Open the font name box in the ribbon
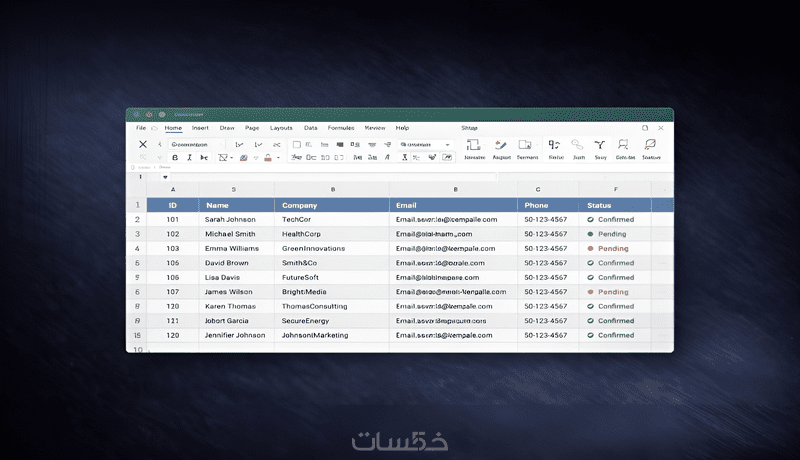Image resolution: width=800 pixels, height=460 pixels. [x=196, y=144]
